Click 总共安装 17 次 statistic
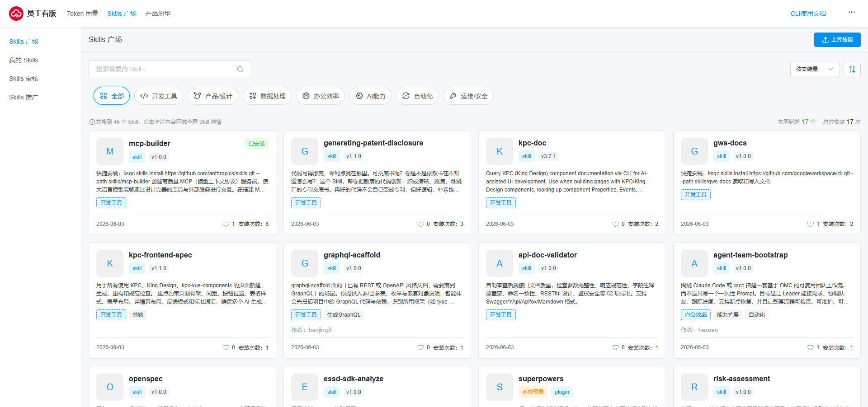The height and width of the screenshot is (407, 868). pyautogui.click(x=842, y=122)
